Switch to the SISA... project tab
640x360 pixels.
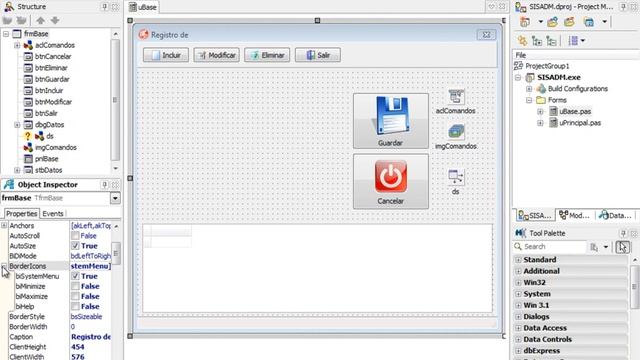pos(534,215)
